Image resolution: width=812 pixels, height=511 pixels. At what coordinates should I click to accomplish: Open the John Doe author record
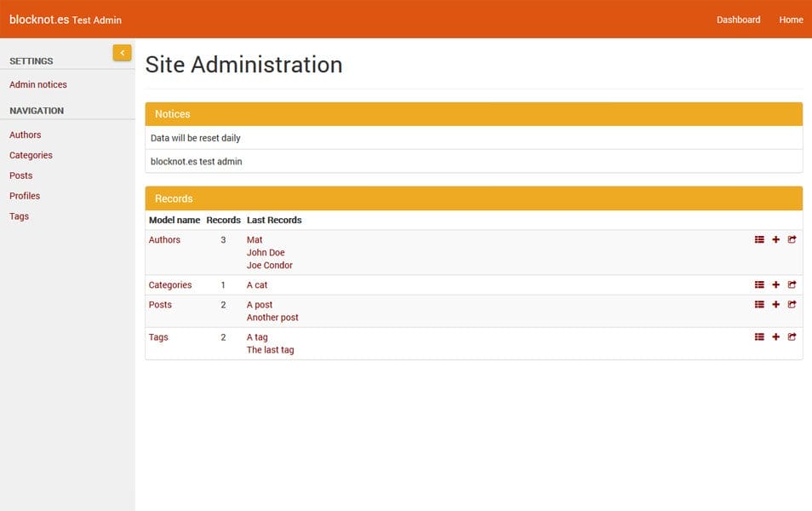266,252
